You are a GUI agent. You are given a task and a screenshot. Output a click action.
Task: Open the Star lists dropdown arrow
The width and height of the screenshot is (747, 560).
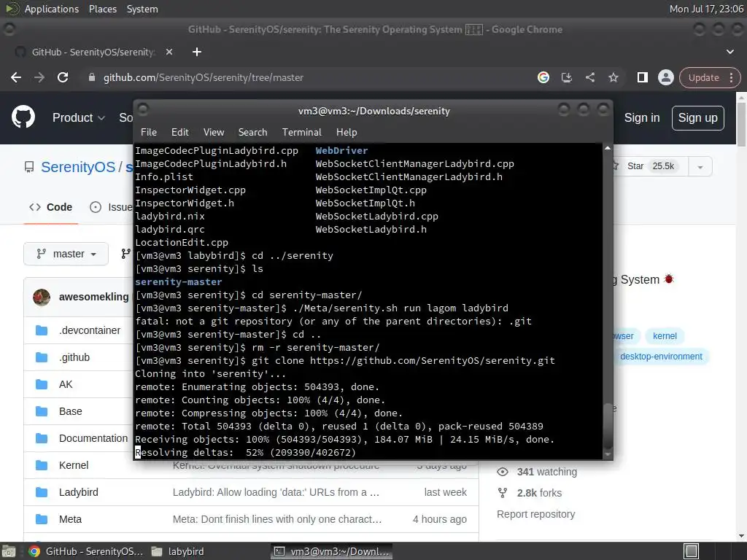[x=700, y=167]
